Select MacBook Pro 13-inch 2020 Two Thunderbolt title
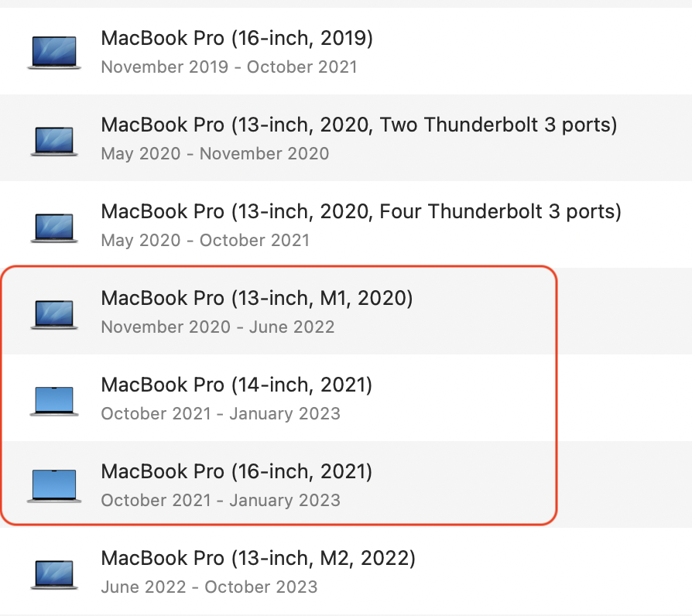The width and height of the screenshot is (692, 616). (x=359, y=125)
